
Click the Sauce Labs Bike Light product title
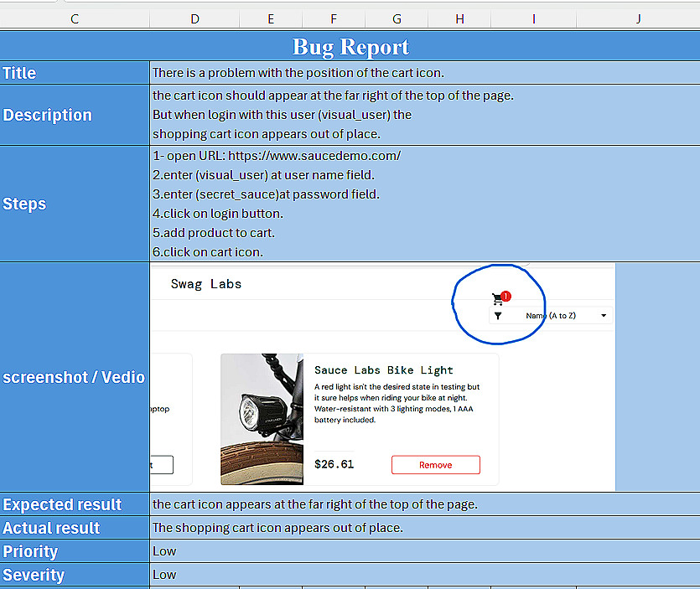point(383,369)
